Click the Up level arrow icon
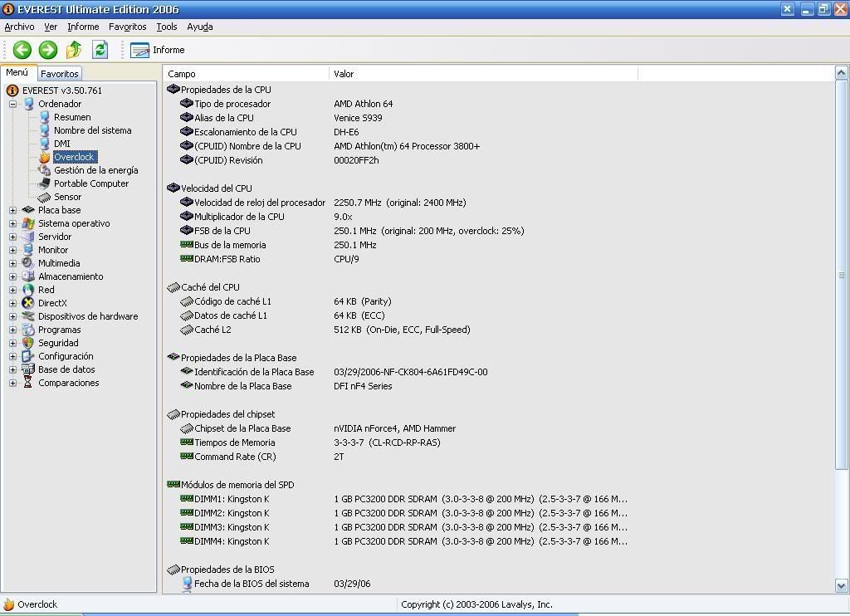The width and height of the screenshot is (850, 616). (x=74, y=50)
